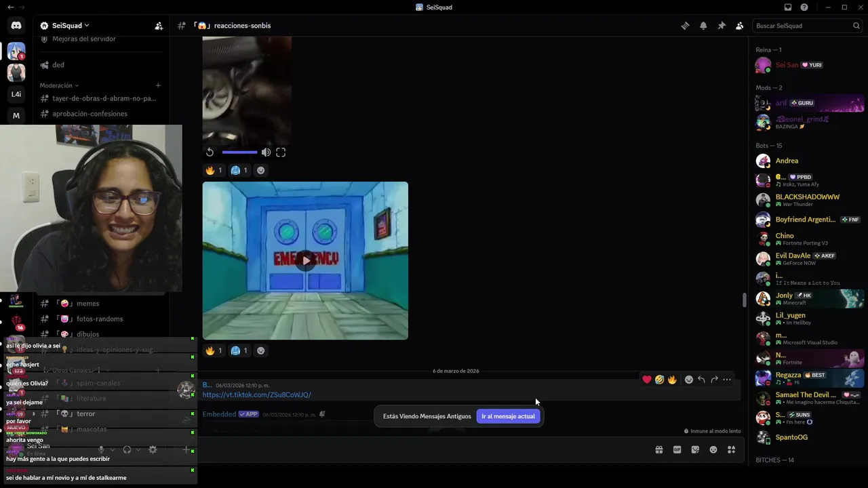Add channel to Moderación with plus
868x488 pixels.
click(158, 85)
